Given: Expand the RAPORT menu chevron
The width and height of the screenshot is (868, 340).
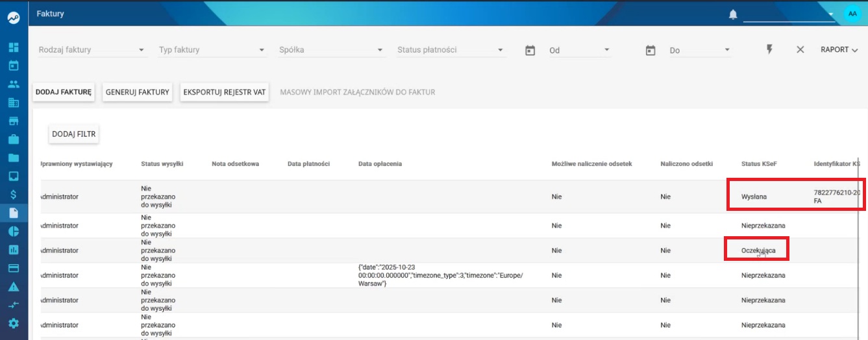Looking at the screenshot, I should coord(855,50).
